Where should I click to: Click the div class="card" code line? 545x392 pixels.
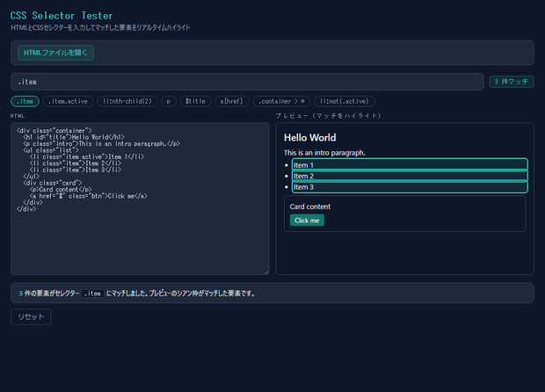pyautogui.click(x=53, y=183)
